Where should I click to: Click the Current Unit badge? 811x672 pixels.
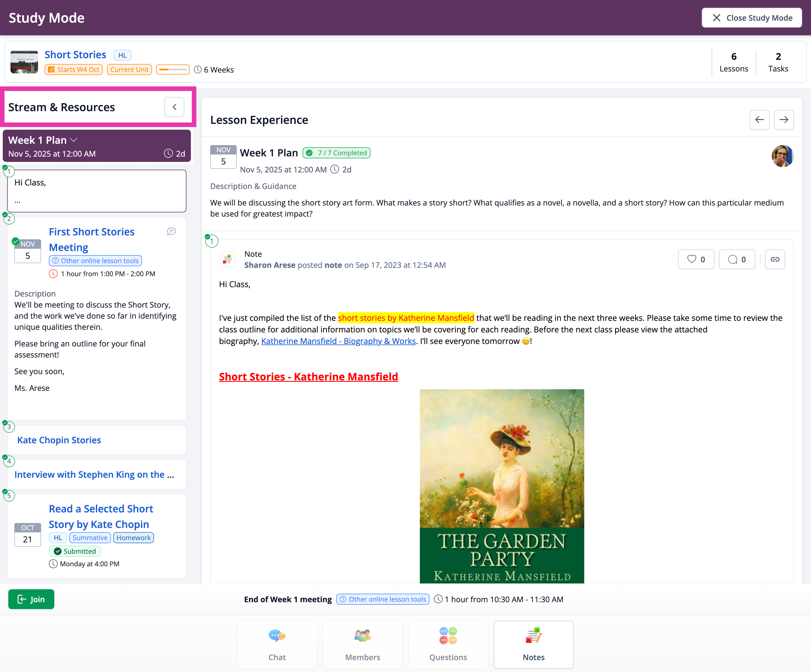(129, 70)
